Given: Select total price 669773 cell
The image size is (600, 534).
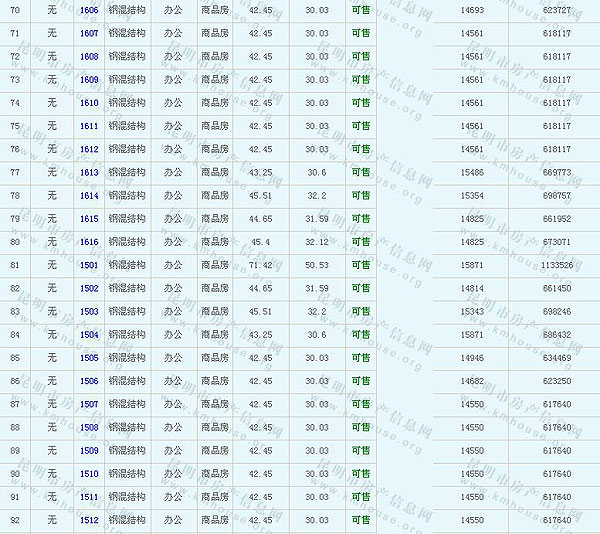Looking at the screenshot, I should point(557,172).
